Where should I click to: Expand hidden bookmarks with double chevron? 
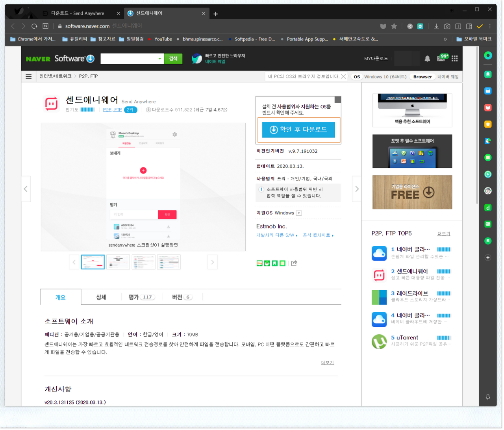(445, 39)
